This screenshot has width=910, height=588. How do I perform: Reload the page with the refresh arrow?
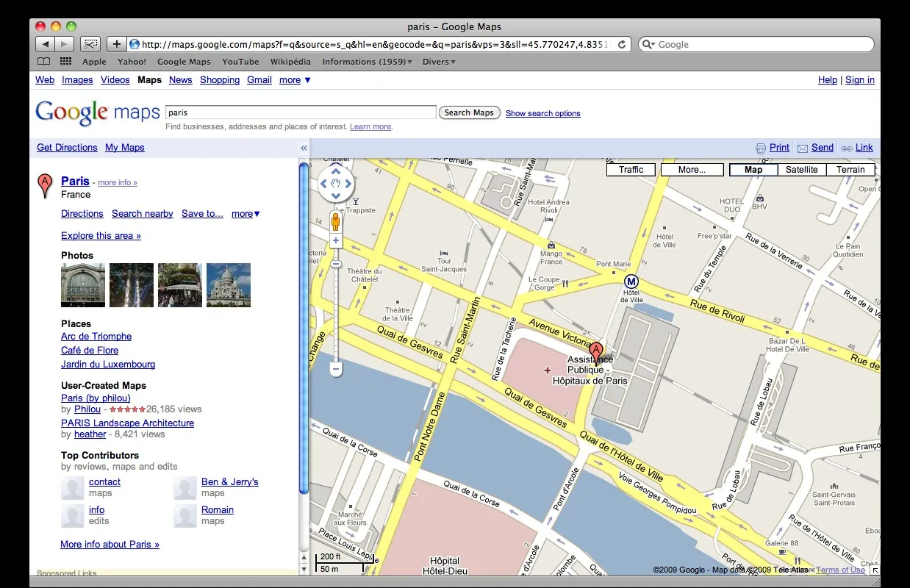[x=622, y=44]
